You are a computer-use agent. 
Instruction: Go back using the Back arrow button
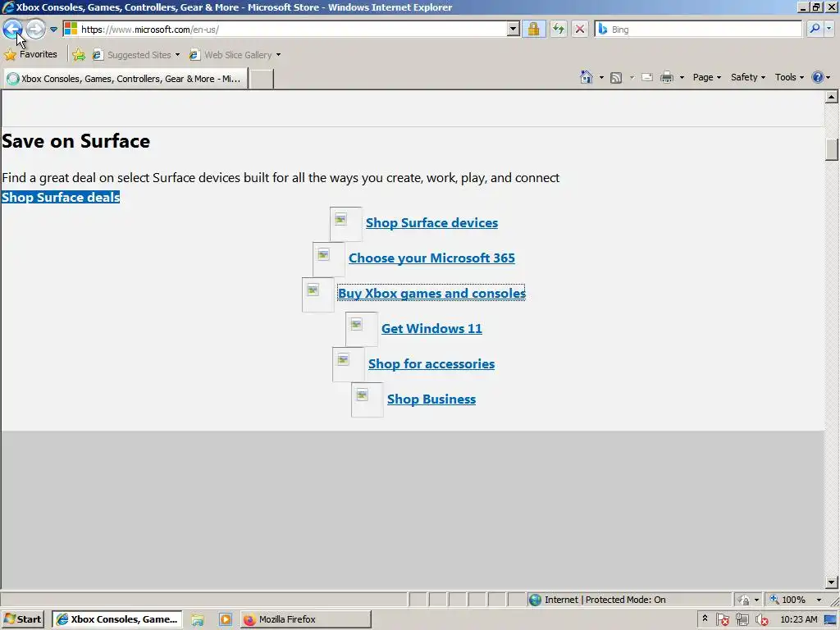point(12,29)
